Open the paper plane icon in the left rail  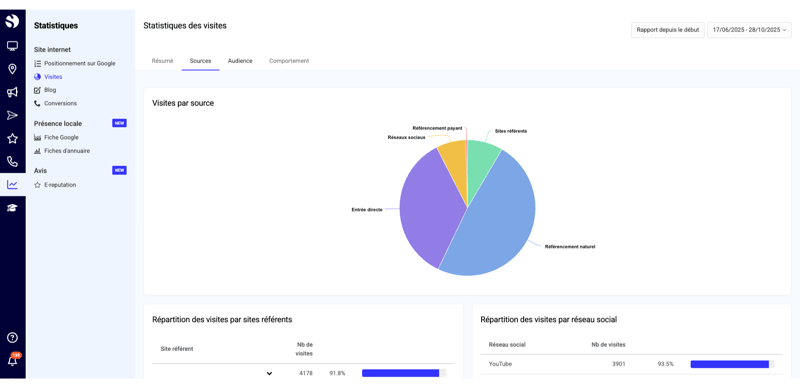click(12, 115)
